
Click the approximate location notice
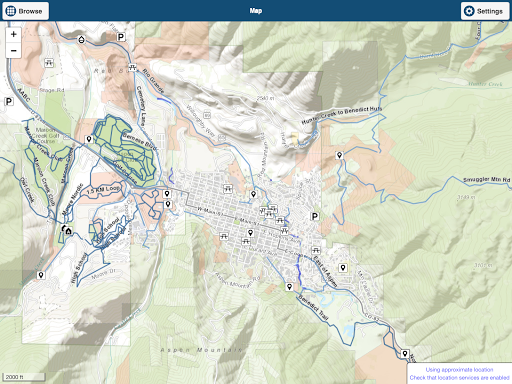tap(459, 374)
